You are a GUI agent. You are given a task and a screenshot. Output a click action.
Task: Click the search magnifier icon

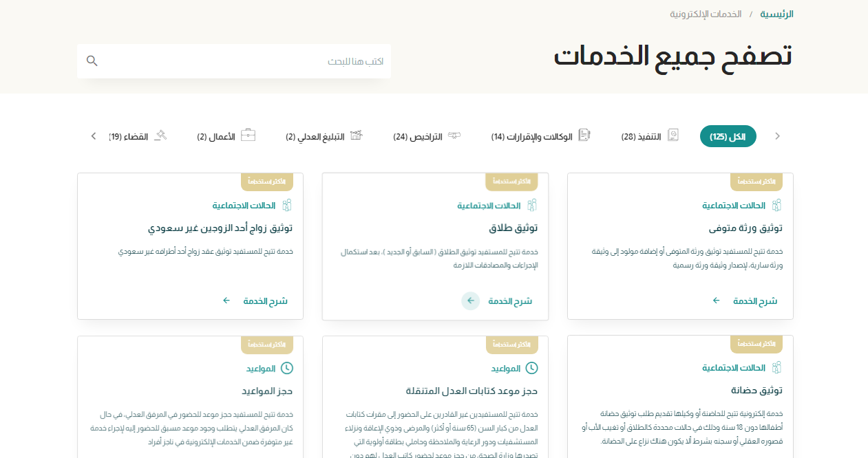click(92, 61)
